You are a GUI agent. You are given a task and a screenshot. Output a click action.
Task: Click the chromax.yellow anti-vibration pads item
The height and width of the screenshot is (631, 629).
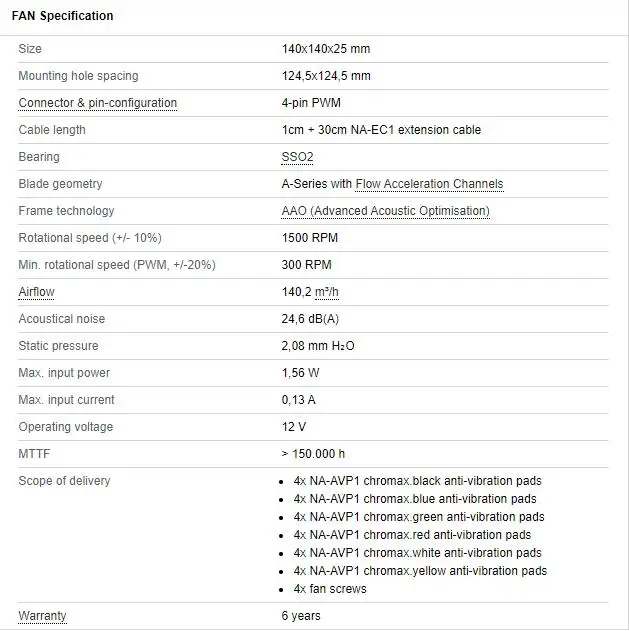(420, 571)
